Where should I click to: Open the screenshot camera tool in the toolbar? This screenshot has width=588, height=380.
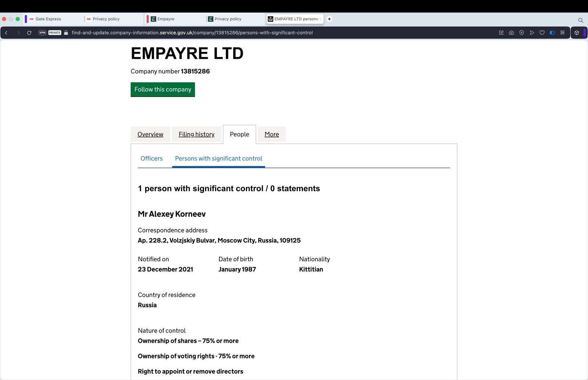[511, 33]
